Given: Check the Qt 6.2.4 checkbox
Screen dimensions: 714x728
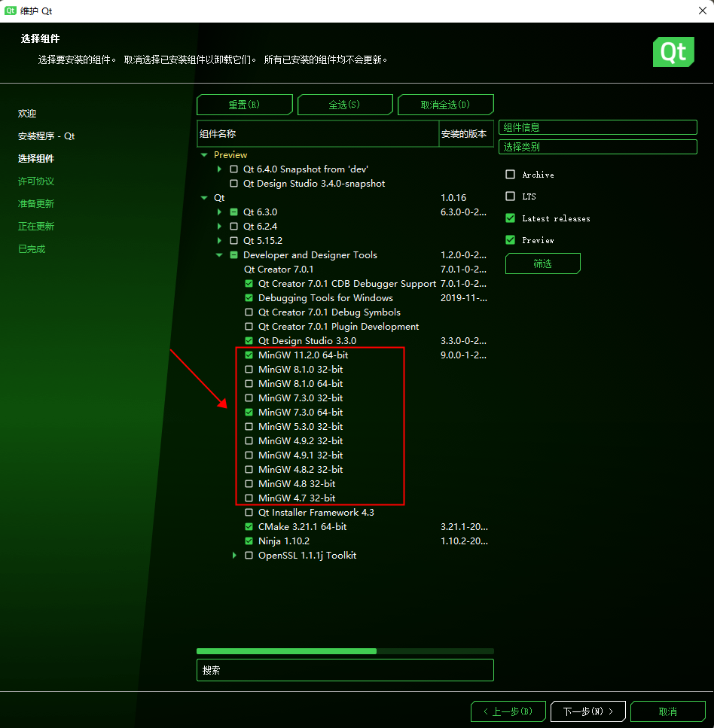Looking at the screenshot, I should (x=234, y=227).
